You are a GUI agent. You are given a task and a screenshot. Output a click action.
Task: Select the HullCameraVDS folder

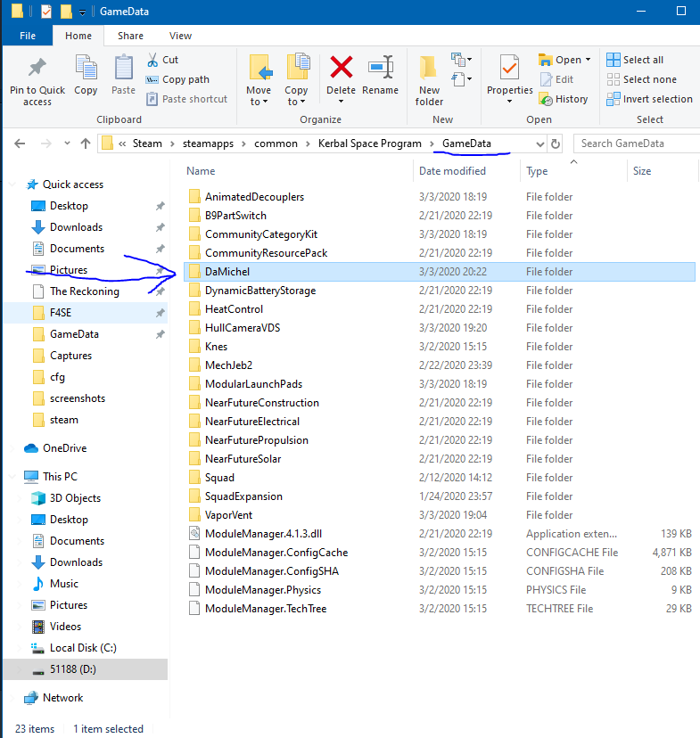click(243, 328)
